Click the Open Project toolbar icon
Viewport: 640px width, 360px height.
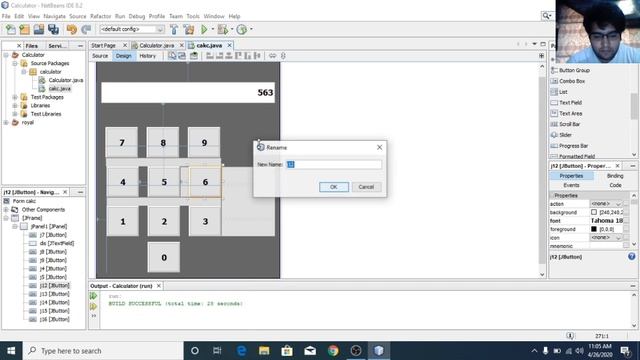point(39,29)
